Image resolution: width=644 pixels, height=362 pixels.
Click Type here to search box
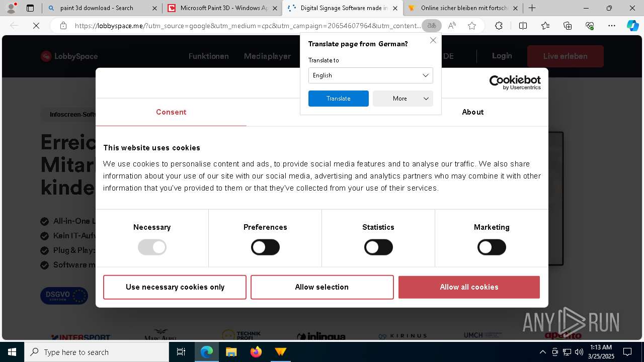[x=97, y=352]
